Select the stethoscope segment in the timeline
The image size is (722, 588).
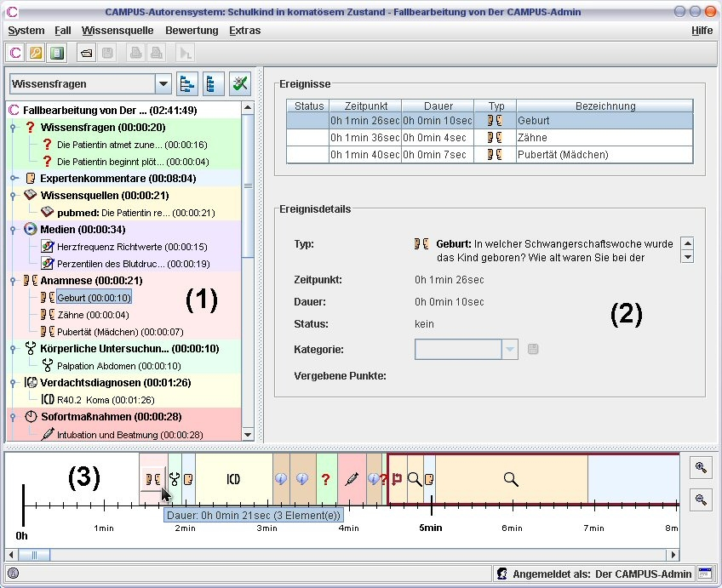point(175,479)
